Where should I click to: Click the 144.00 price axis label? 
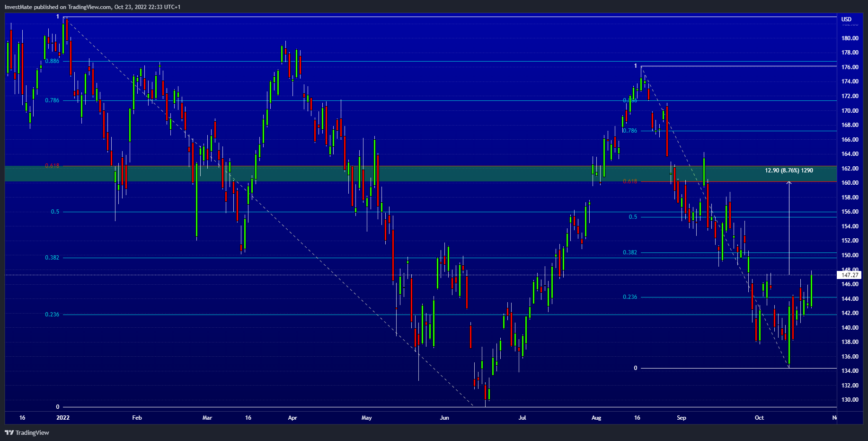click(850, 299)
